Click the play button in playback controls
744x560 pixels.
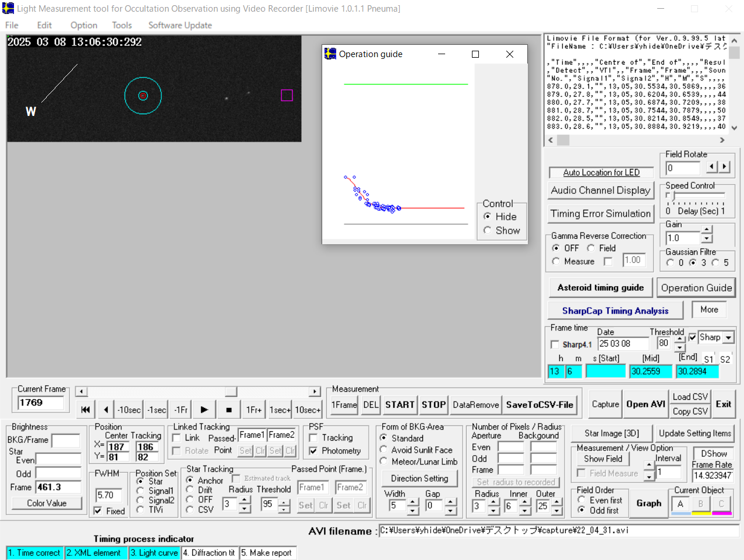[204, 410]
